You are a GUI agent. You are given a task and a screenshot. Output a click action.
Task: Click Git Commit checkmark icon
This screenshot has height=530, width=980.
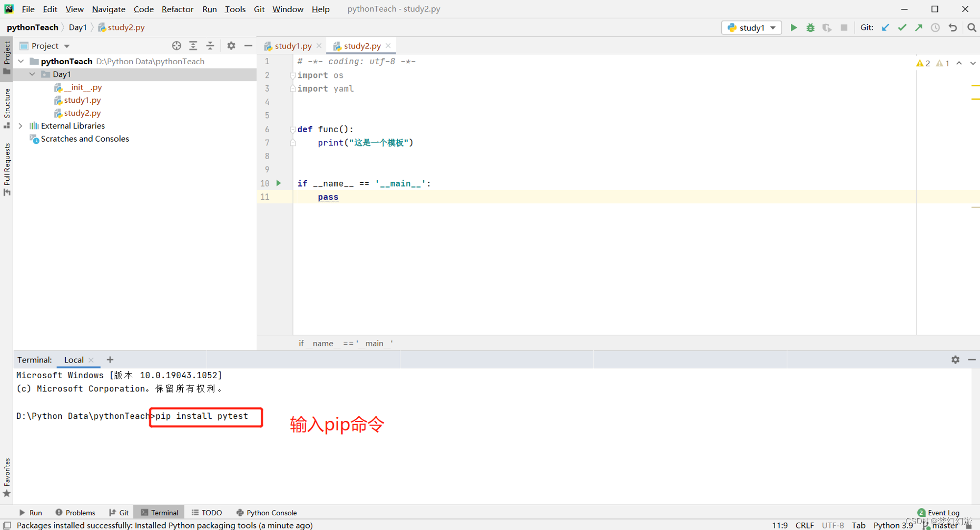pyautogui.click(x=902, y=27)
